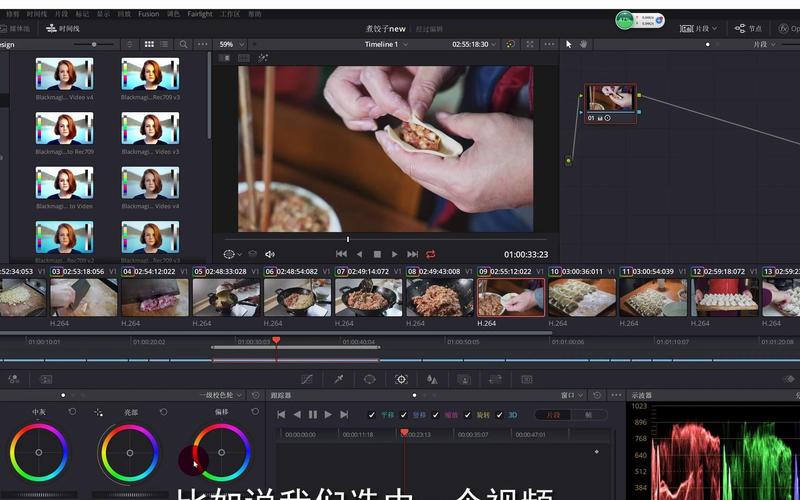Open the Blur palette icon

[x=432, y=379]
